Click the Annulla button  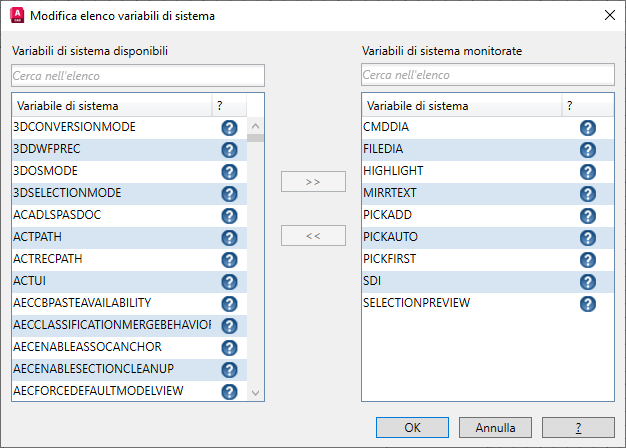(496, 427)
